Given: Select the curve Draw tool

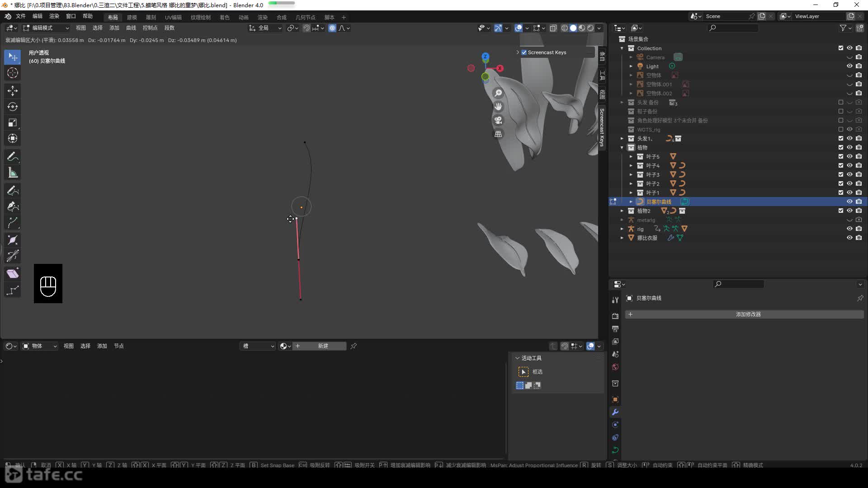Looking at the screenshot, I should point(13,191).
